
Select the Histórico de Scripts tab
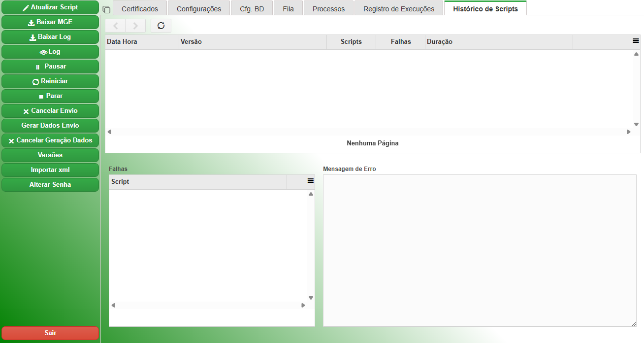click(x=485, y=8)
